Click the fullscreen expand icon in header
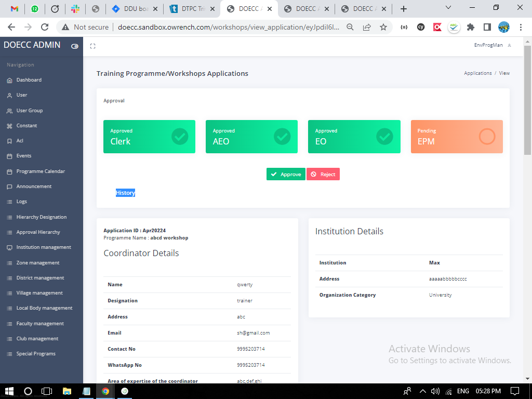The image size is (532, 399). 92,46
